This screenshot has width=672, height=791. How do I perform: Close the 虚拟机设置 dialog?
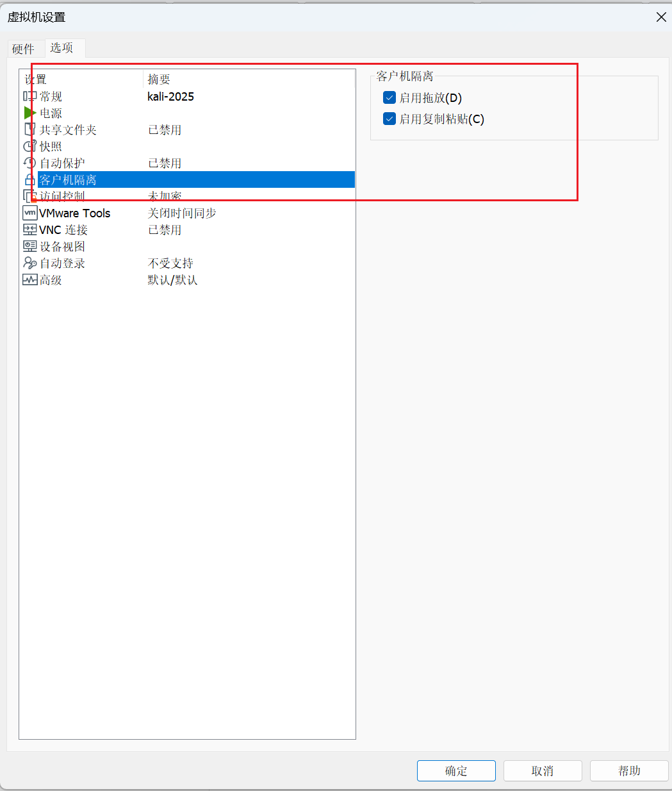pyautogui.click(x=661, y=17)
